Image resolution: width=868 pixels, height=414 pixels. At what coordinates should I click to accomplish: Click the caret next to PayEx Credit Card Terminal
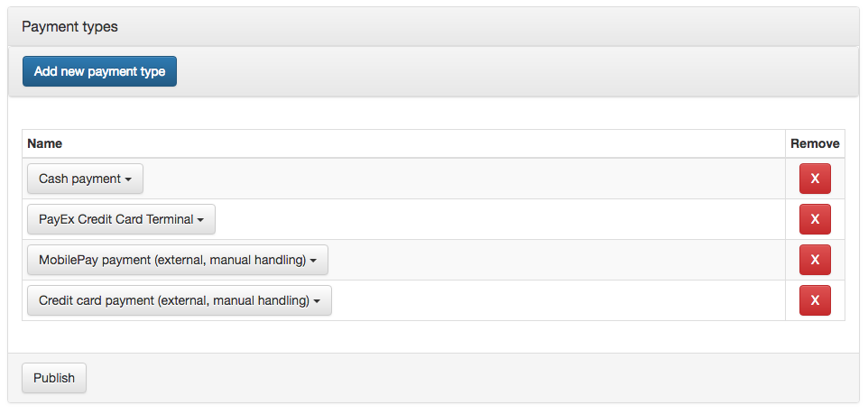tap(200, 220)
